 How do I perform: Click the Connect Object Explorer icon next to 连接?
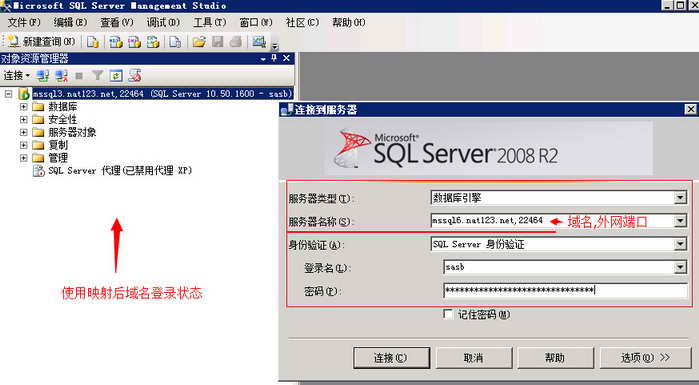[43, 76]
